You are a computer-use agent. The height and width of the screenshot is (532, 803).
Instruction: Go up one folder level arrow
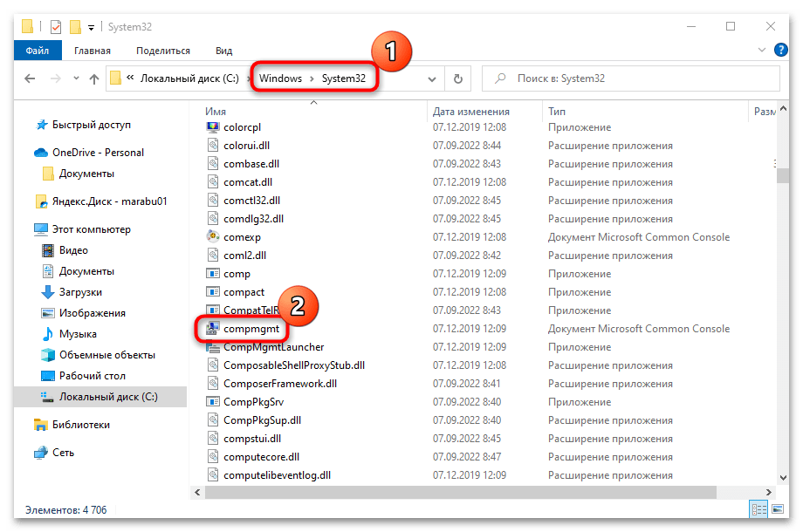pos(94,79)
